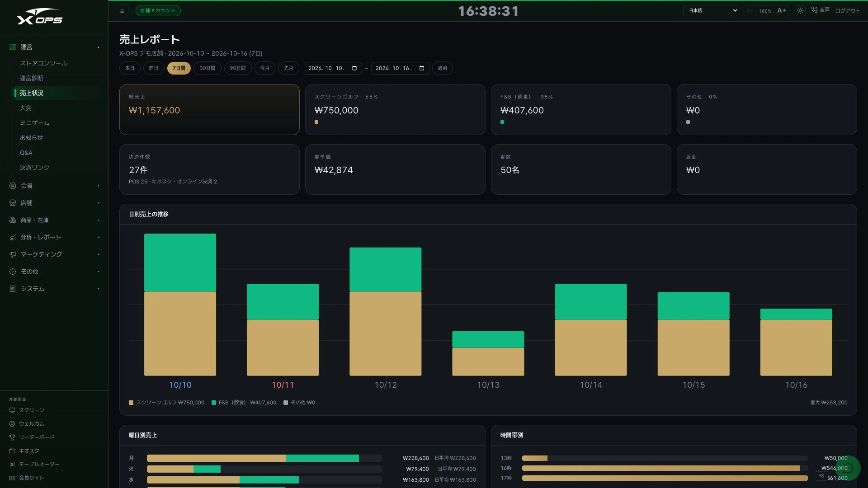868x488 pixels.
Task: Open the 日本語 language dropdown
Action: tap(711, 10)
